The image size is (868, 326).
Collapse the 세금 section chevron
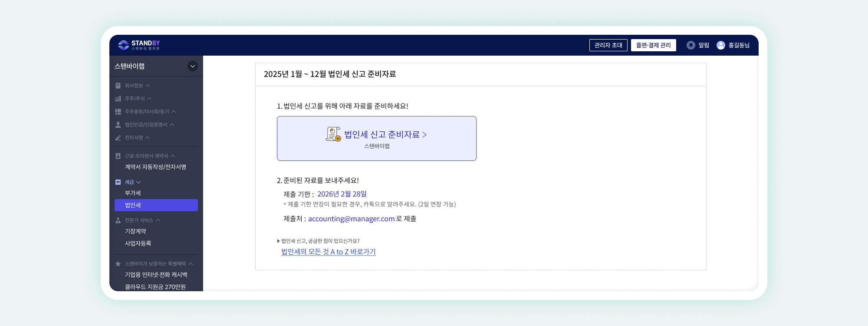[x=138, y=182]
